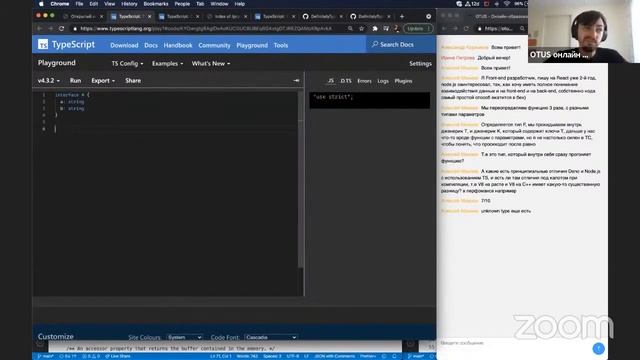Run the playground code
Screen dimensions: 640x360
(75, 81)
